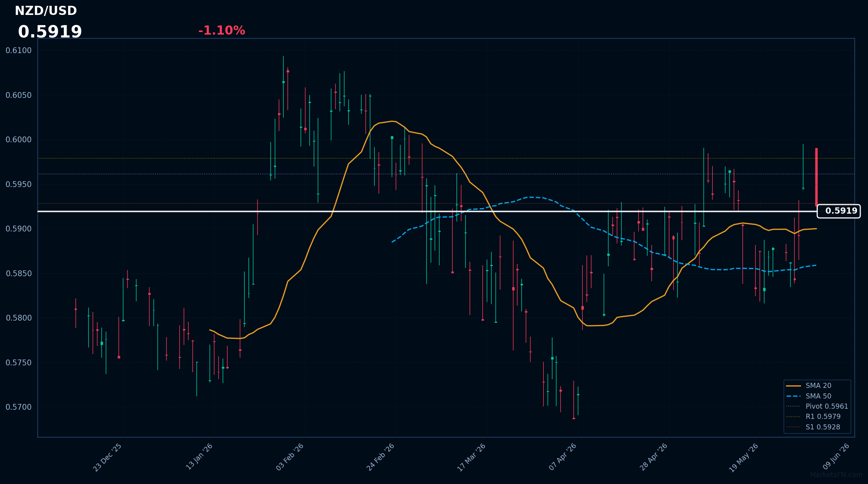Click the 13 Jan '26 date label
The height and width of the screenshot is (484, 868).
click(x=199, y=457)
